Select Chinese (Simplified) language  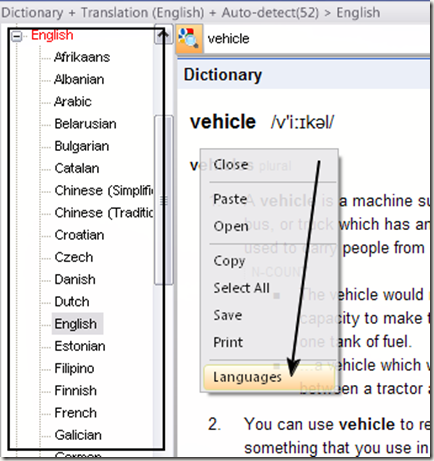104,191
